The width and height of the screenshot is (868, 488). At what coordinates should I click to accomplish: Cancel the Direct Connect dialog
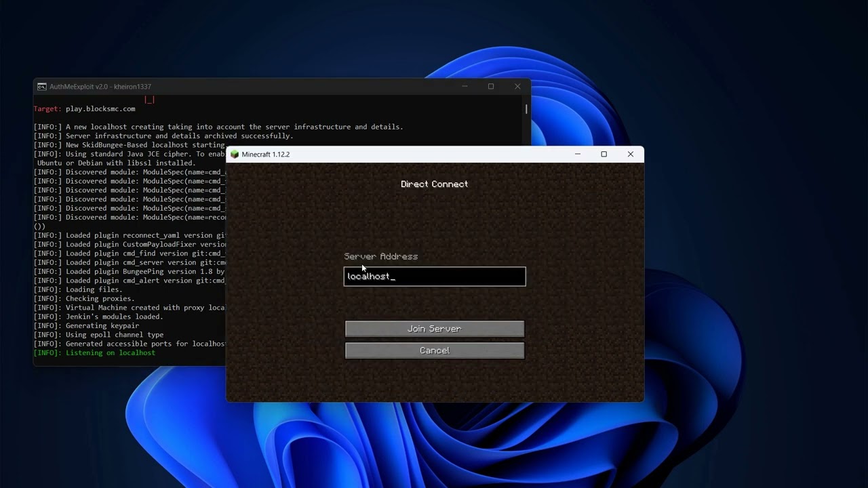[x=435, y=350]
